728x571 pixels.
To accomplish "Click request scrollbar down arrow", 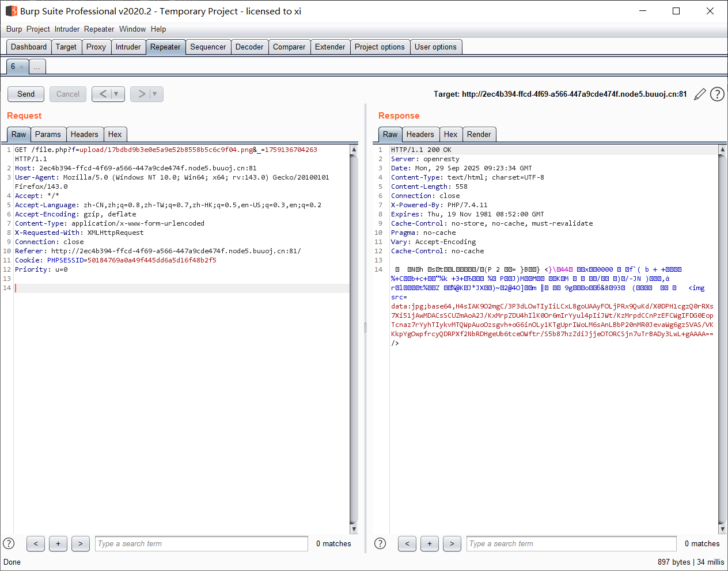I will [x=354, y=529].
